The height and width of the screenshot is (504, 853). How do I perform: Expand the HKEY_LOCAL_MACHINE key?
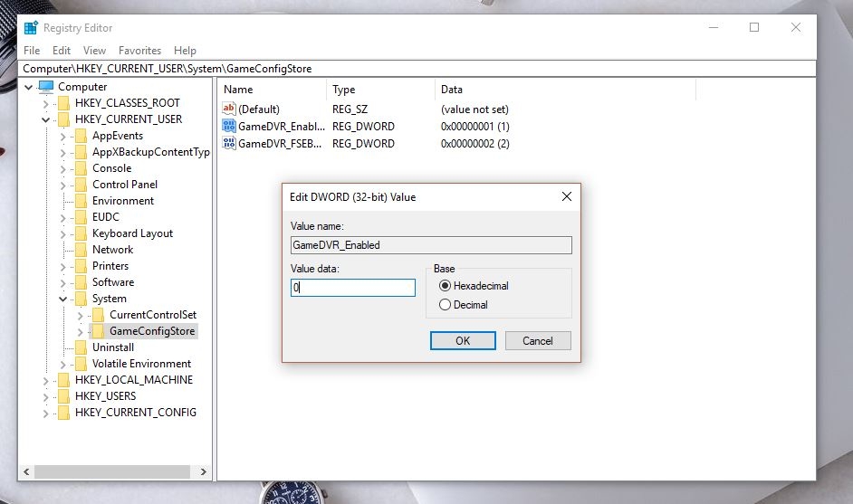click(45, 381)
